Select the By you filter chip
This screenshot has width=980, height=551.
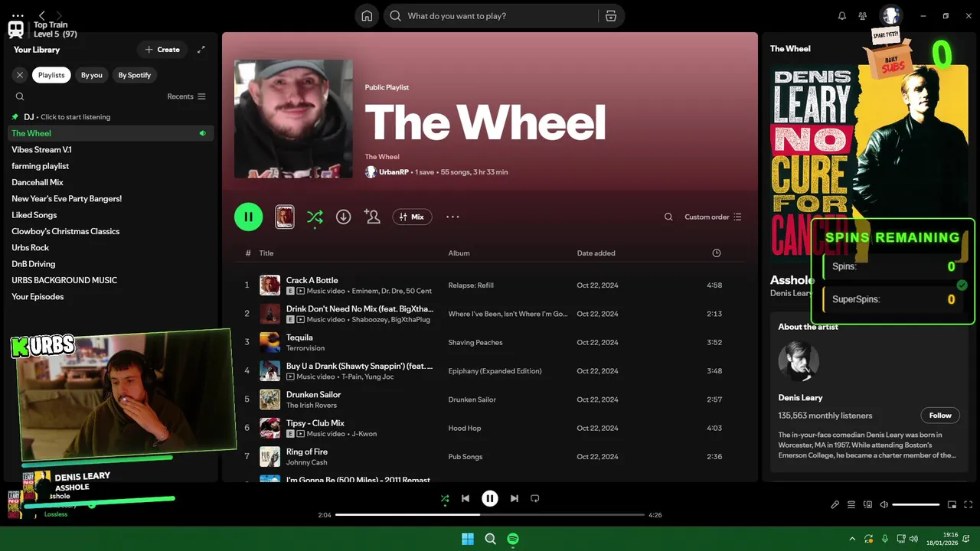click(x=92, y=75)
